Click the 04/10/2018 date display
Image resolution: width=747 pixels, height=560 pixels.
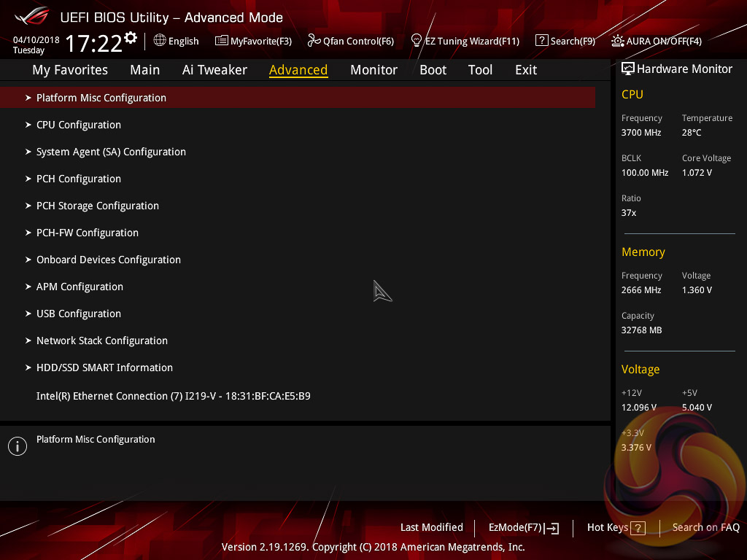click(36, 40)
